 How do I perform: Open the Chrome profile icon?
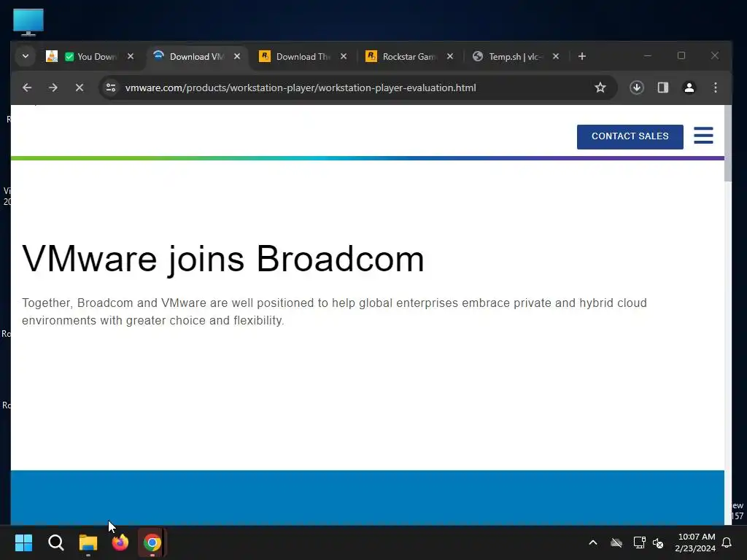click(x=689, y=87)
